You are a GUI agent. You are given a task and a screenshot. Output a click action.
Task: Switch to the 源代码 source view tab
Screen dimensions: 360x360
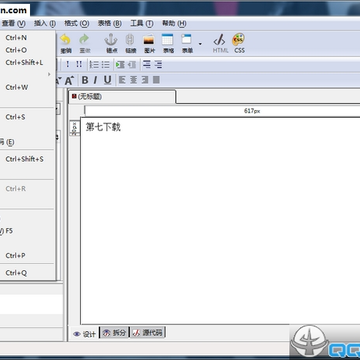148,333
